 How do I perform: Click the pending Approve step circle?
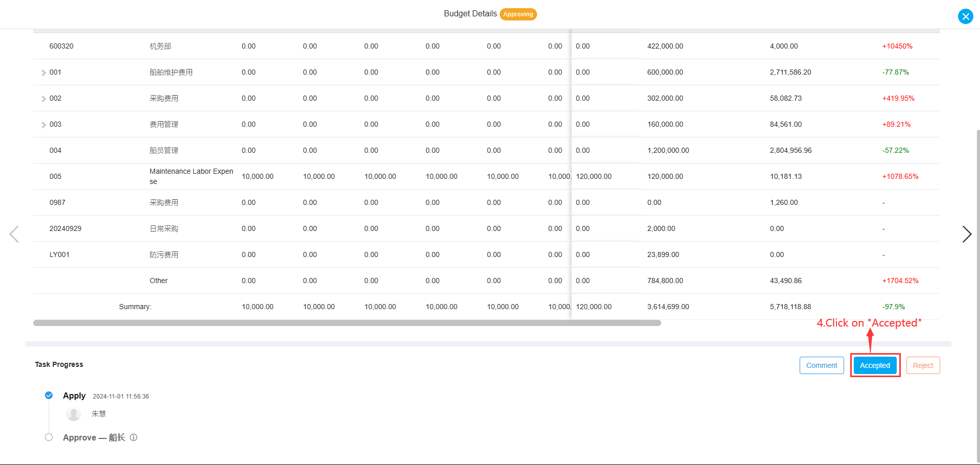pyautogui.click(x=49, y=437)
